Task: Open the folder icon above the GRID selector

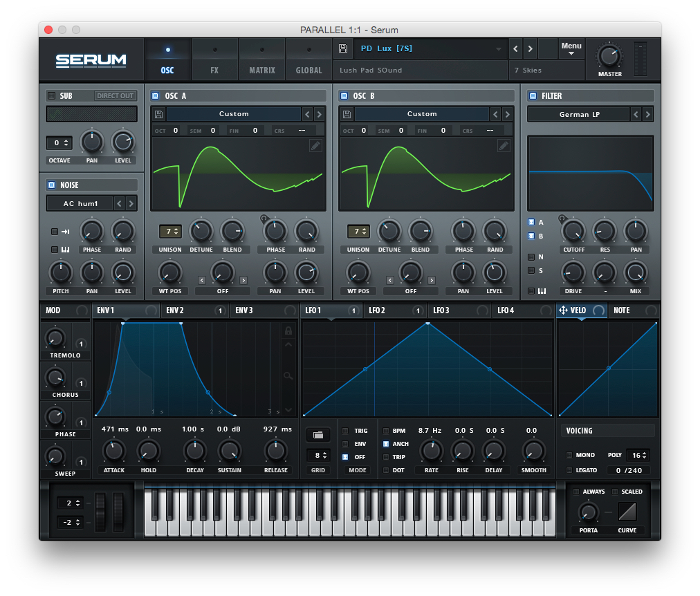Action: tap(317, 435)
